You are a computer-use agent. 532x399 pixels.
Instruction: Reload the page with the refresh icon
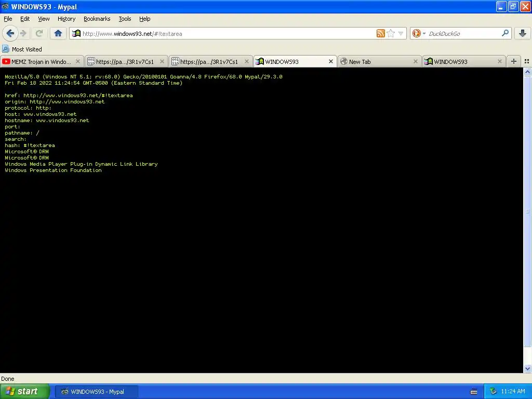(x=39, y=33)
